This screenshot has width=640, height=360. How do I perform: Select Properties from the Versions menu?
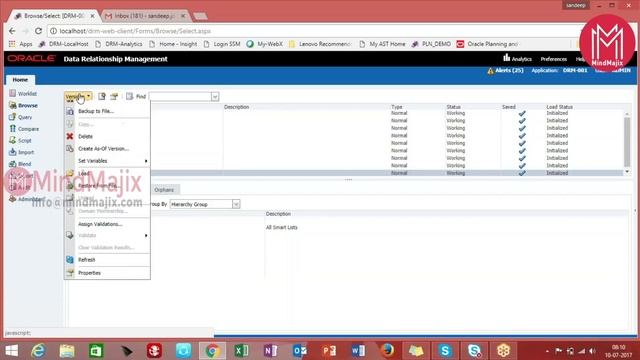tap(89, 273)
